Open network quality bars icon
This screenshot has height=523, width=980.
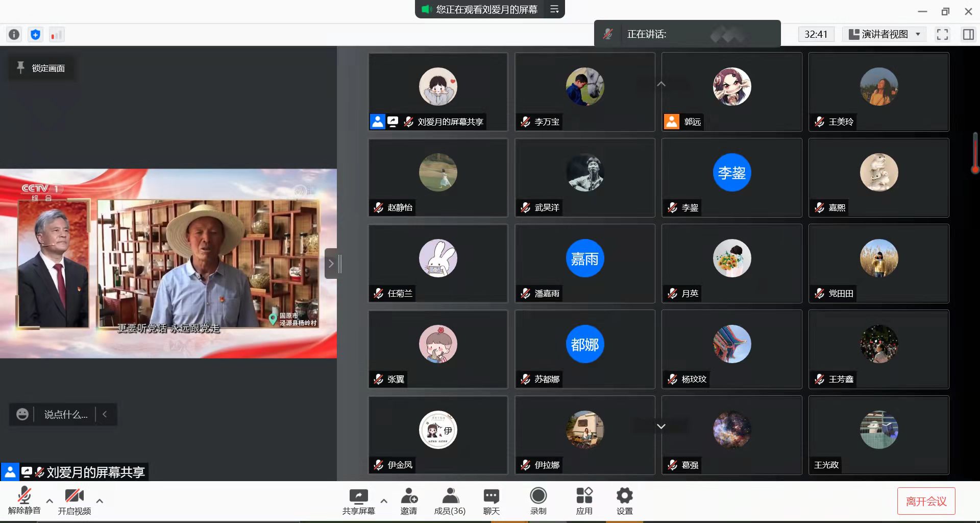(x=56, y=34)
